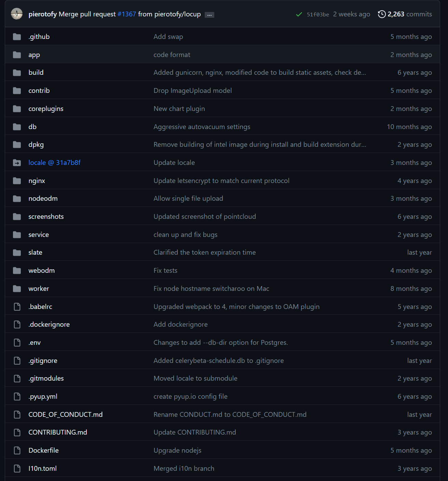Click the screenshots folder icon

click(x=17, y=217)
